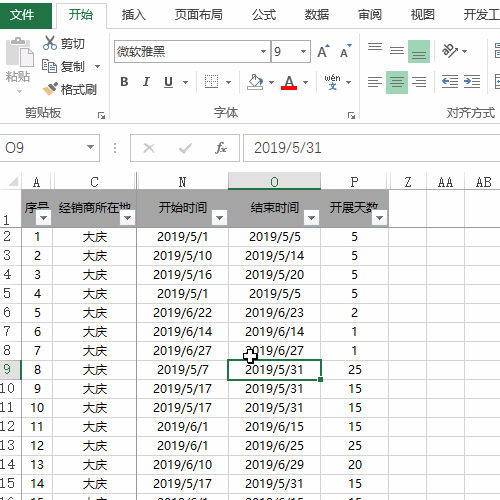This screenshot has width=500, height=500.
Task: Select column N header
Action: [182, 182]
